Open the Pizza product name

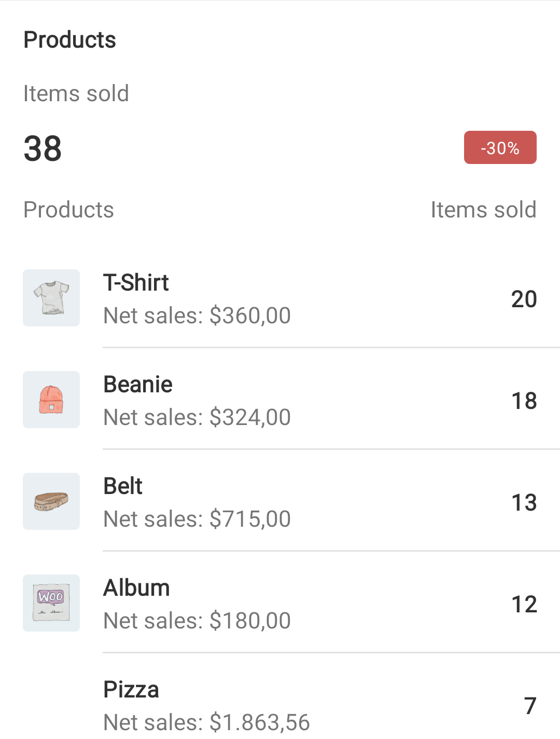[131, 690]
